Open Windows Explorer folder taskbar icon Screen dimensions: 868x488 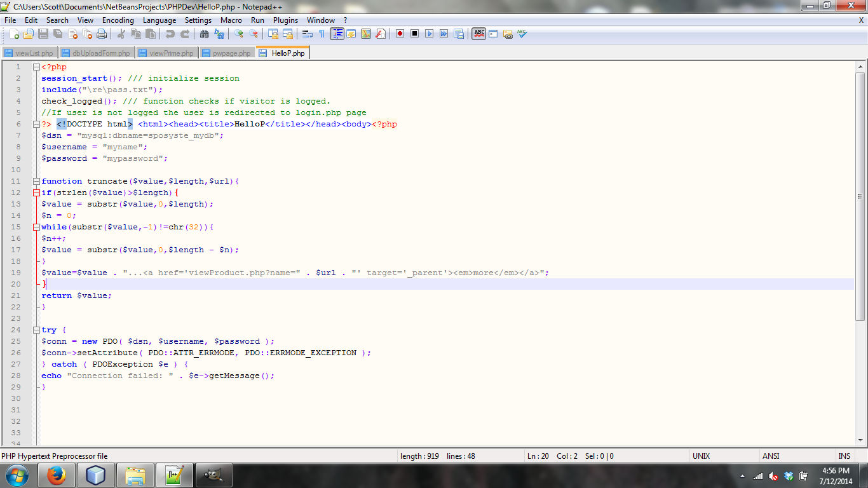pyautogui.click(x=135, y=475)
